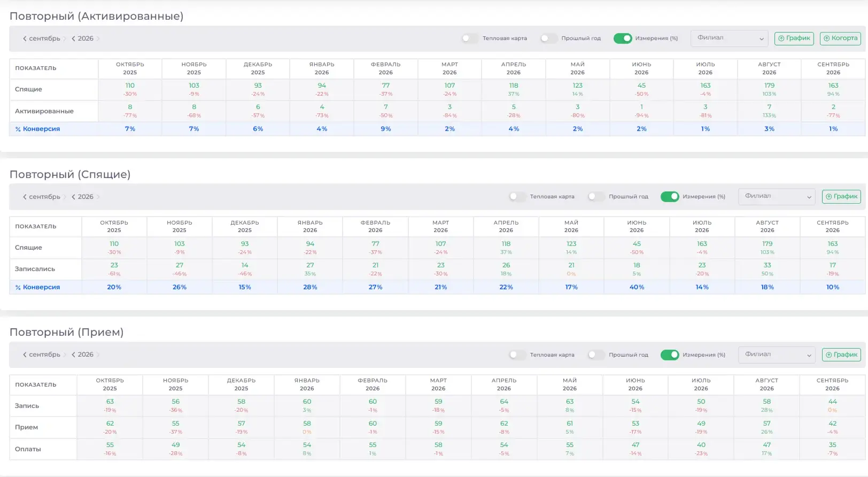Enable Прошлый год in Повторный (Спящие)

[x=596, y=197]
